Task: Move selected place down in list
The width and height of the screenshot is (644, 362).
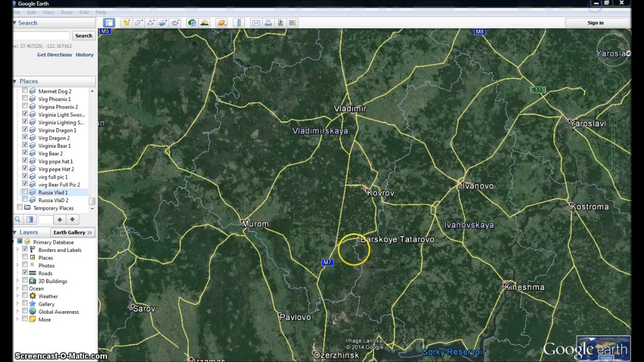Action: (72, 219)
